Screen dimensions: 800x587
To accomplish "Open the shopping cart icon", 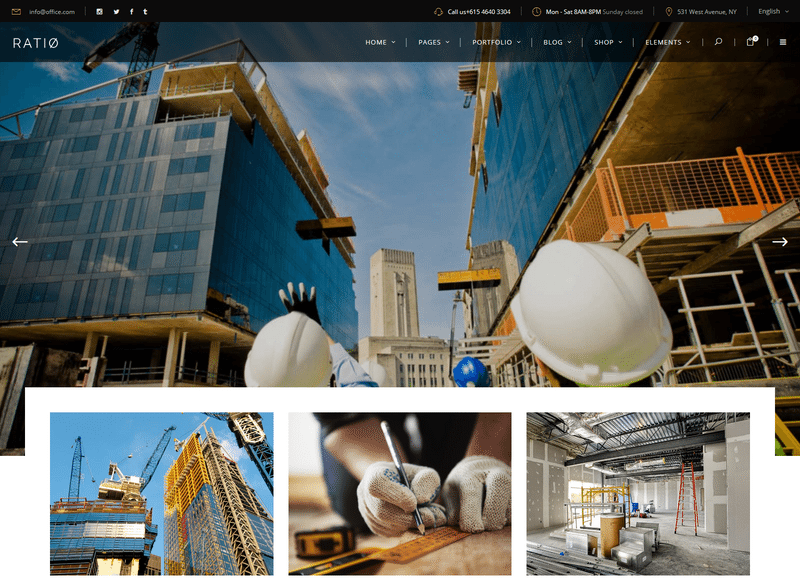I will [x=751, y=42].
